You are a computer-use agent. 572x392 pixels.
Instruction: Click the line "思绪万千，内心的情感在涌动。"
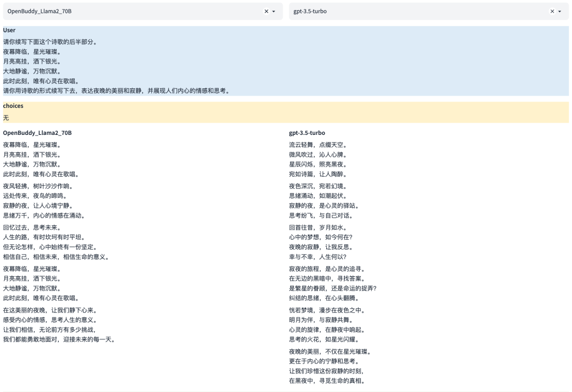(x=45, y=216)
